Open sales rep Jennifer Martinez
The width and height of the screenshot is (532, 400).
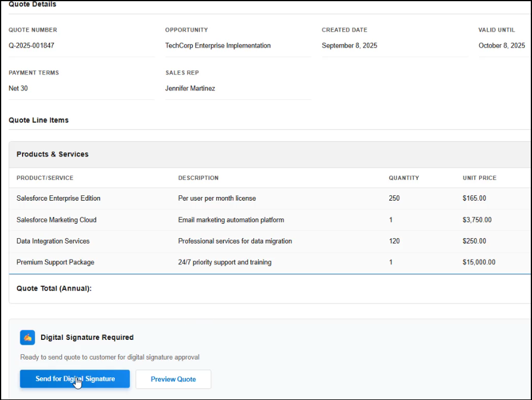190,89
